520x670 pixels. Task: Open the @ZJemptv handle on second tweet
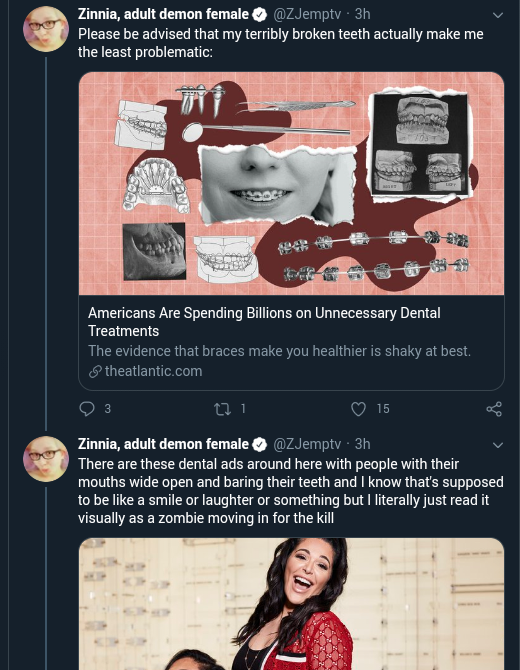point(307,444)
